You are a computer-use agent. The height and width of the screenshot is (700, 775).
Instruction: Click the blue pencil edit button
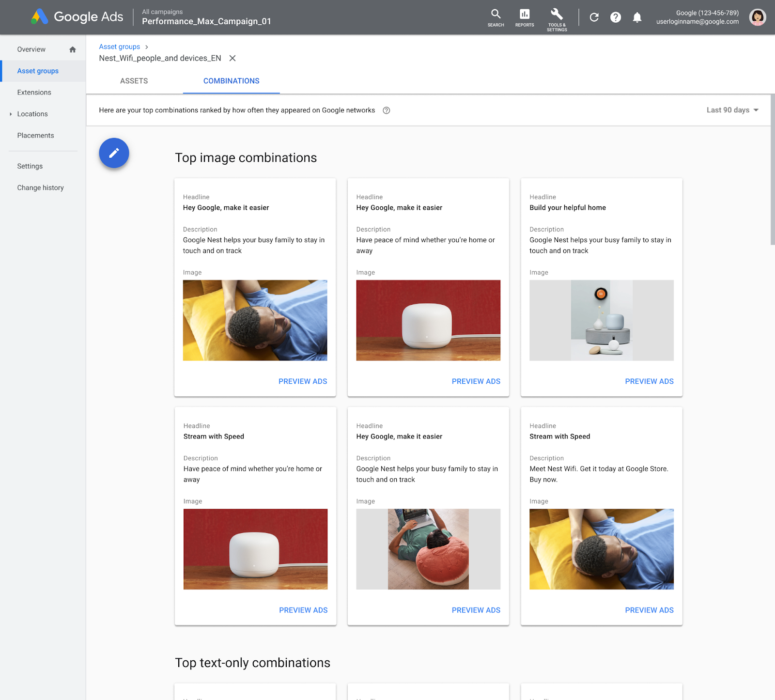[x=114, y=153]
